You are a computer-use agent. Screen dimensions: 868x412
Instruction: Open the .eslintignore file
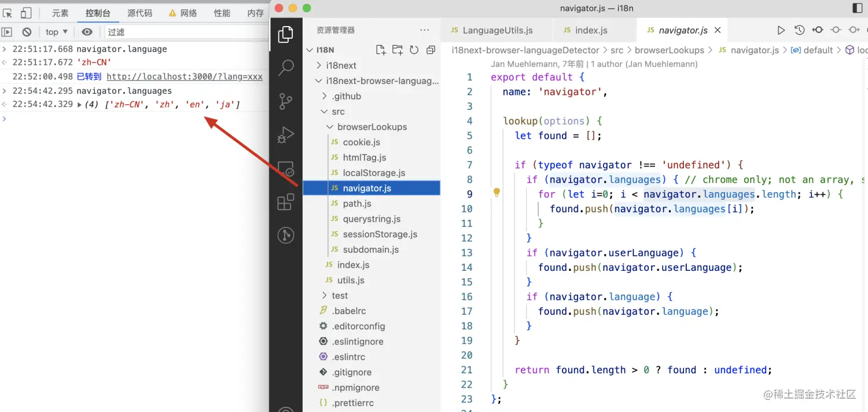click(358, 341)
